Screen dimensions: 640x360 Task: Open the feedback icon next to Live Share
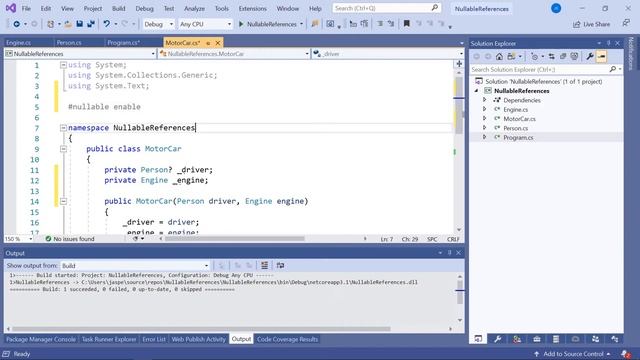pyautogui.click(x=626, y=23)
